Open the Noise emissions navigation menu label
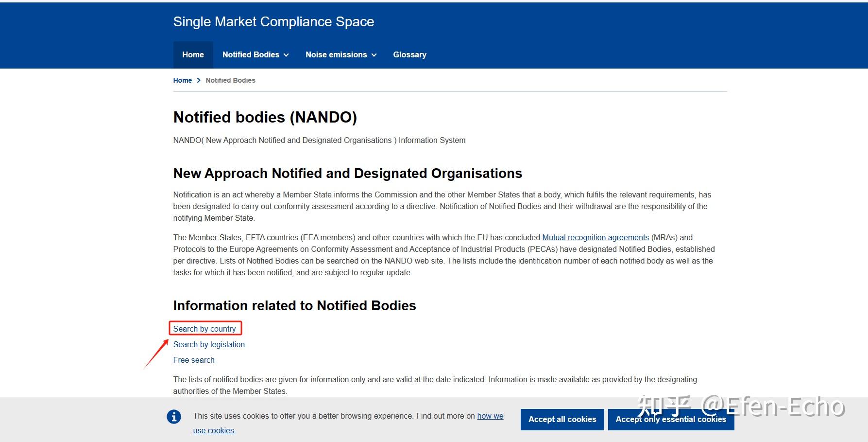This screenshot has width=868, height=442. 336,54
